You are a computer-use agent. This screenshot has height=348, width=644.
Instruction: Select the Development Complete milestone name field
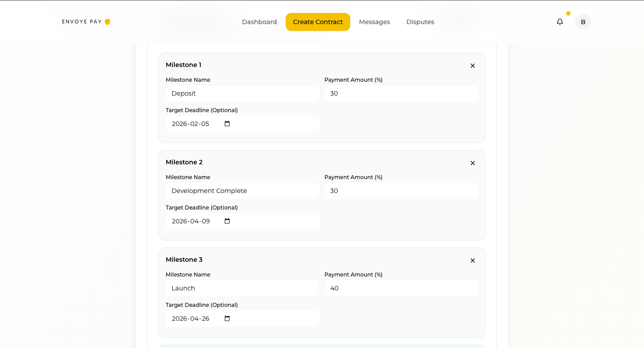pos(242,191)
